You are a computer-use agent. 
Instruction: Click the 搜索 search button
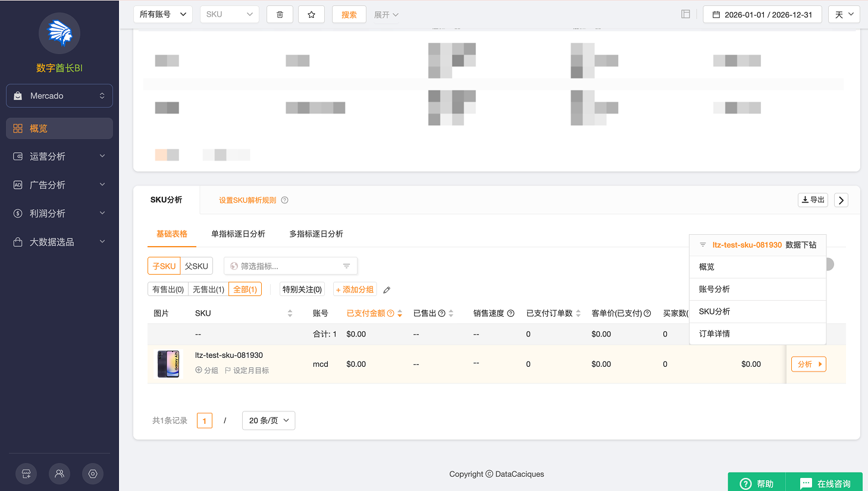point(349,15)
